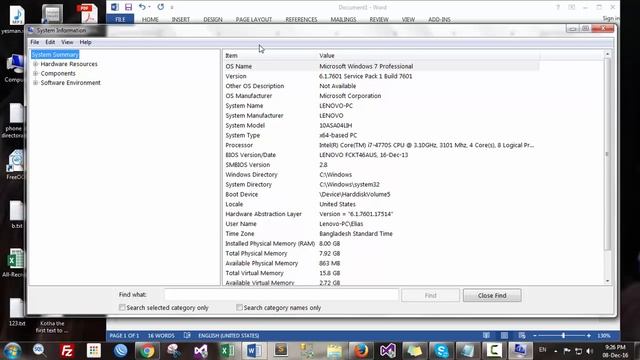Click Word's zoom slider handle
640x360 pixels.
tap(563, 336)
